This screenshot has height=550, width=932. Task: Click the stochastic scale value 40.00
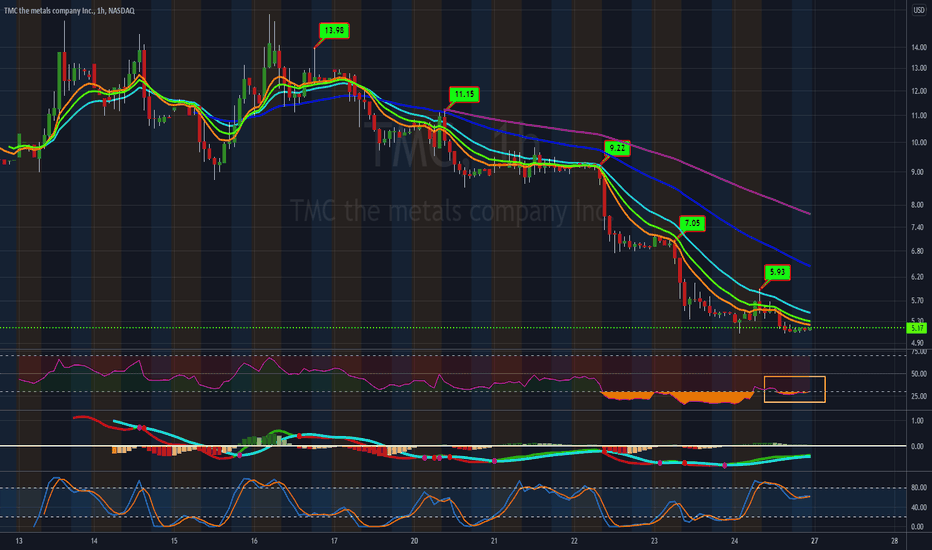point(918,507)
